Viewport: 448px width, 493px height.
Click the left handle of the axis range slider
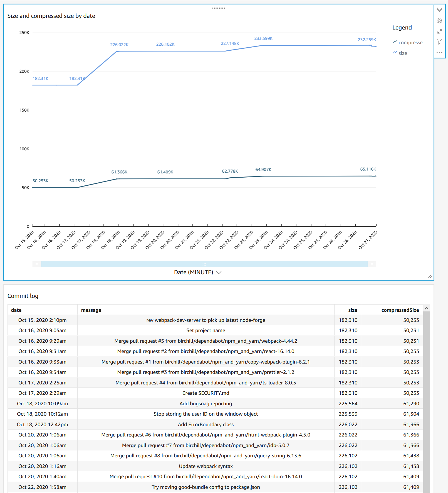click(37, 264)
